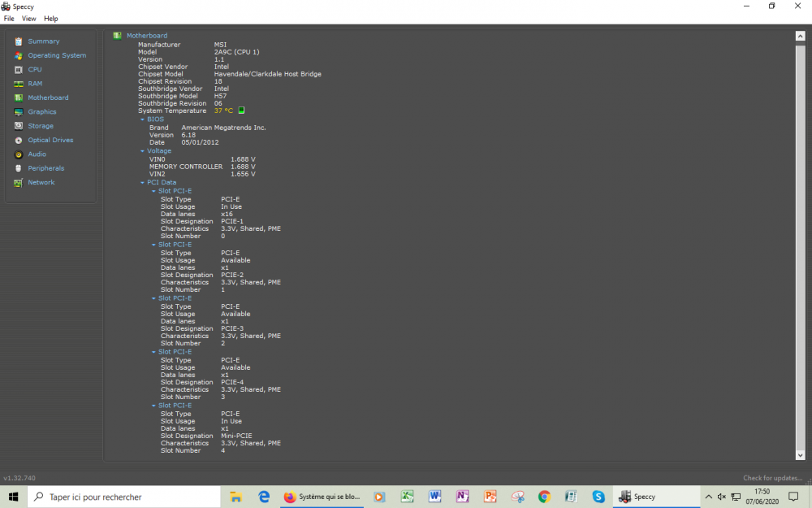Click the Storage drive icon

pyautogui.click(x=19, y=126)
